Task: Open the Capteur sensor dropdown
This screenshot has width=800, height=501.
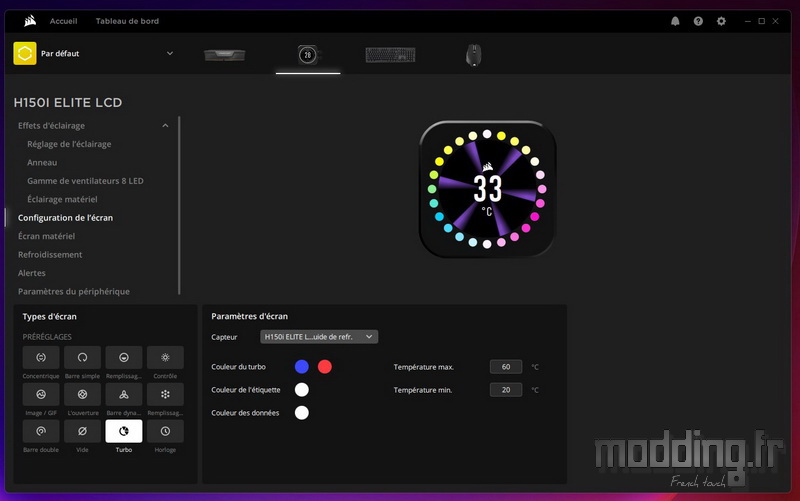Action: point(319,337)
